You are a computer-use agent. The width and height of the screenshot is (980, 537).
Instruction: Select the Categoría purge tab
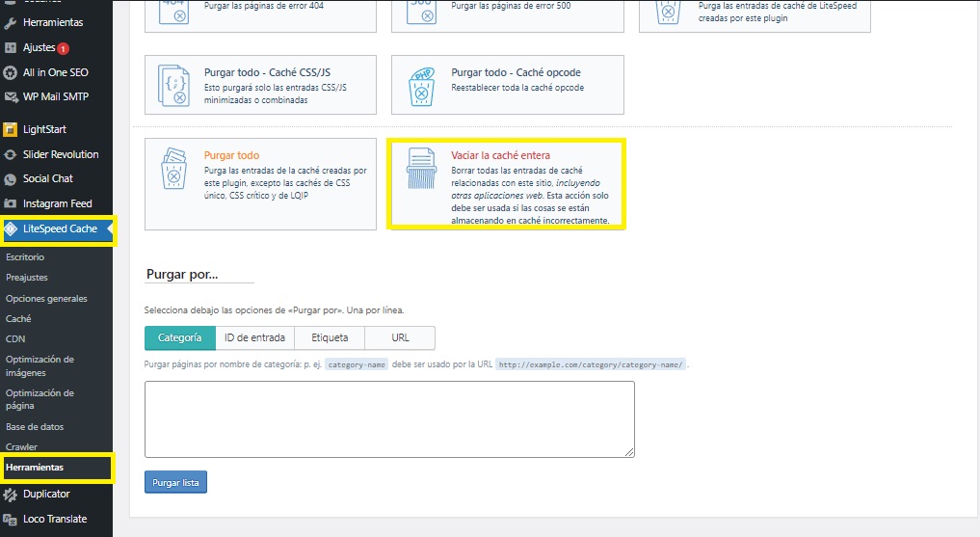point(179,337)
